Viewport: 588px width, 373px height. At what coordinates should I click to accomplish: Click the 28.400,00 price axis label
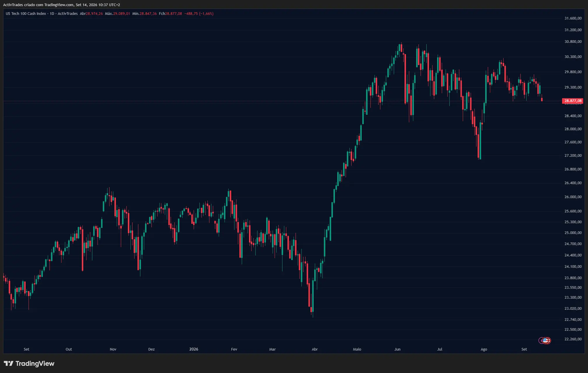click(x=573, y=116)
